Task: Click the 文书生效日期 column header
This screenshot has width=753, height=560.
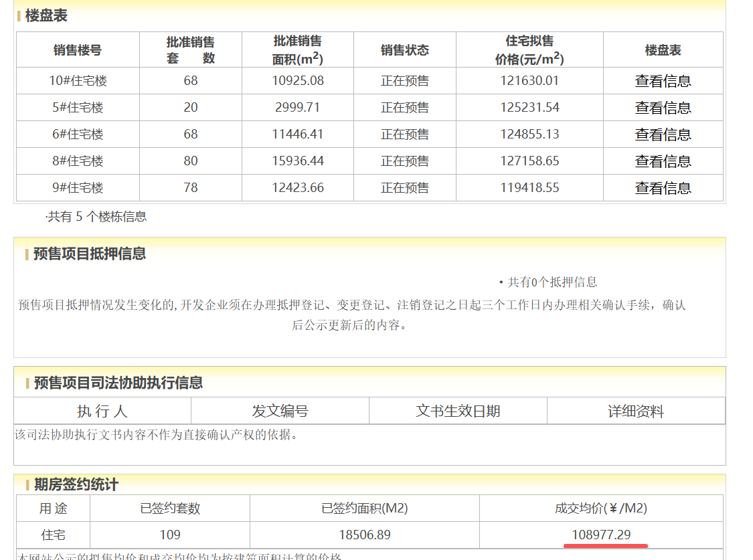Action: [458, 411]
